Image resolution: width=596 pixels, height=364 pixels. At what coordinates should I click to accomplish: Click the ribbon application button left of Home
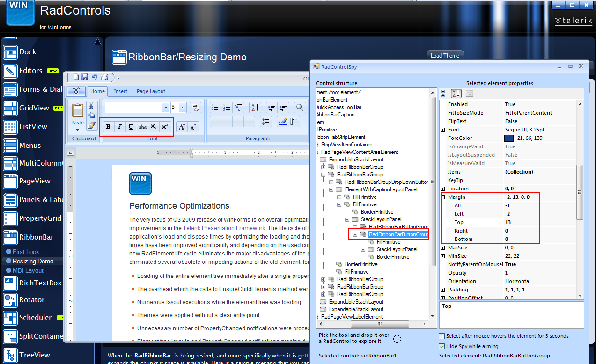[x=76, y=91]
